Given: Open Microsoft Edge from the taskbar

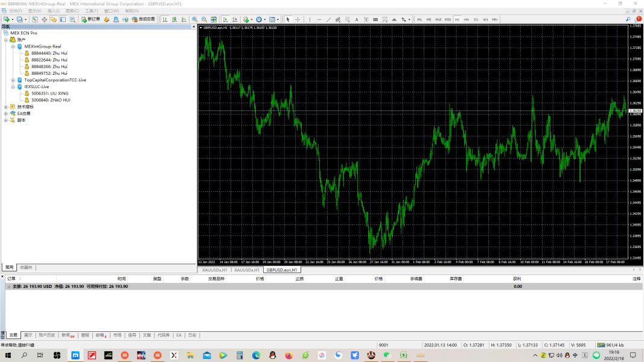Looking at the screenshot, I should 256,355.
